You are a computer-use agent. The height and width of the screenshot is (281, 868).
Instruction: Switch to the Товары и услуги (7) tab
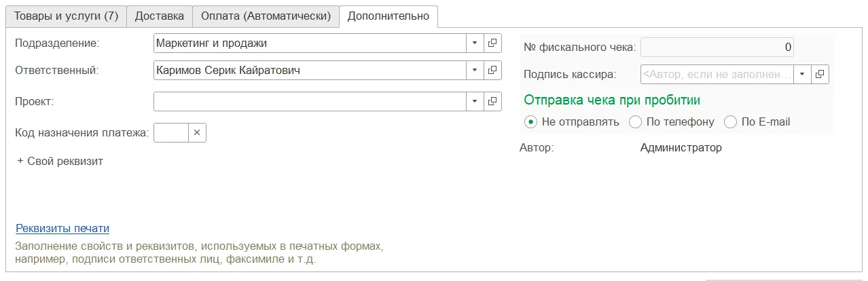click(x=66, y=16)
